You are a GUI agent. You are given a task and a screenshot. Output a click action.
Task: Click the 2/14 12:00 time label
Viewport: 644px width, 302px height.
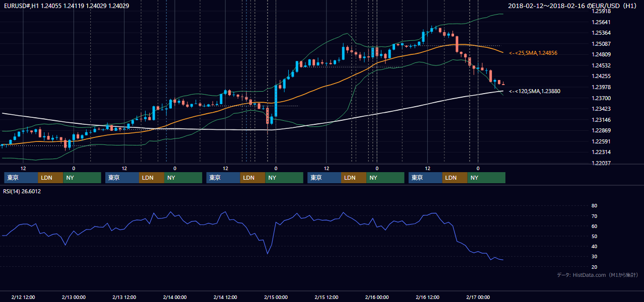pos(225,297)
